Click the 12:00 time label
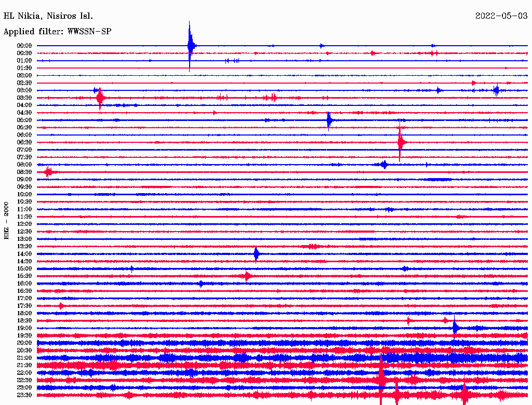 [x=24, y=224]
